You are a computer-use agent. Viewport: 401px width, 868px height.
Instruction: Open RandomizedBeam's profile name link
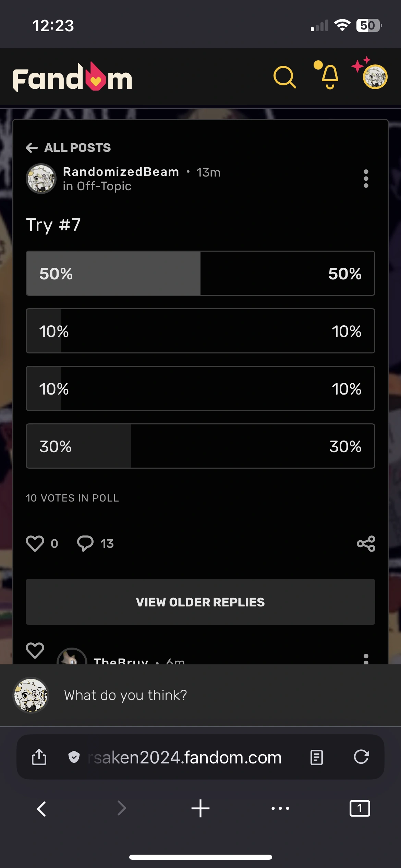(x=121, y=172)
